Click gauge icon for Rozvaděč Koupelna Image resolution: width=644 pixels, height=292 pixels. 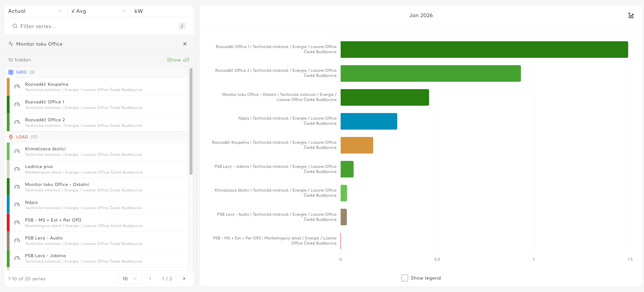pos(17,87)
